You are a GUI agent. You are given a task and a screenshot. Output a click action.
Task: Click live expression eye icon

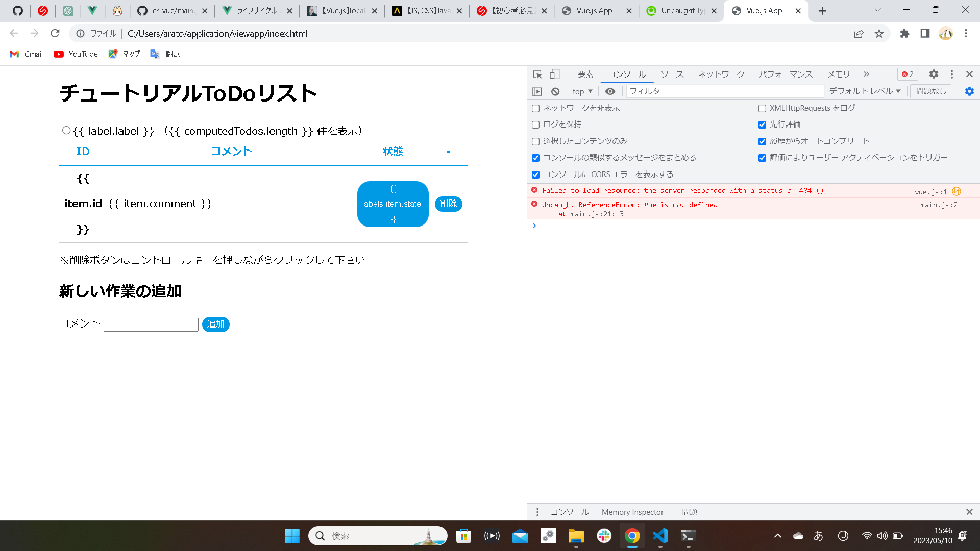[x=610, y=91]
